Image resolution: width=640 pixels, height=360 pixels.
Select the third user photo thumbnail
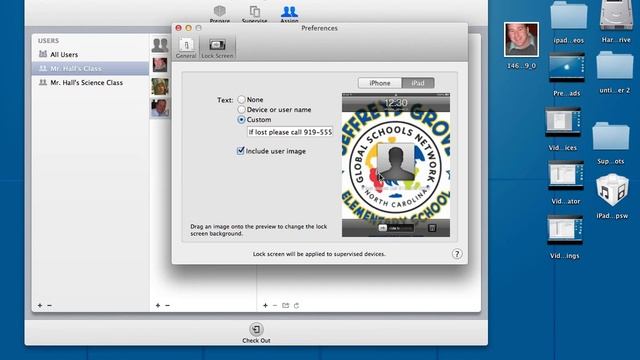pos(160,108)
